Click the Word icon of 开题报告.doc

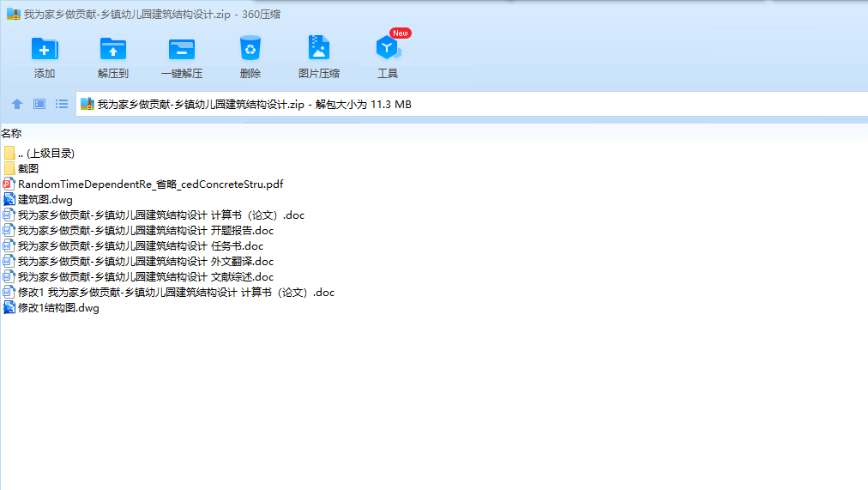click(9, 230)
